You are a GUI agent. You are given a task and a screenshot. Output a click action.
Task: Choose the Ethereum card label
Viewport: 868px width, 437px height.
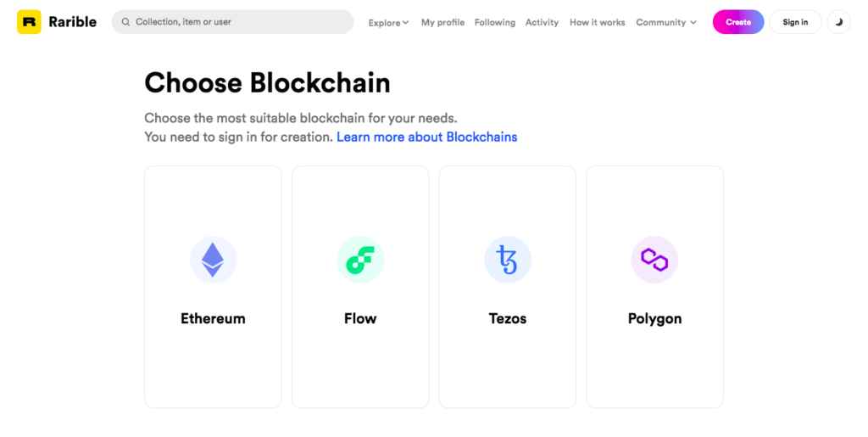pos(213,319)
